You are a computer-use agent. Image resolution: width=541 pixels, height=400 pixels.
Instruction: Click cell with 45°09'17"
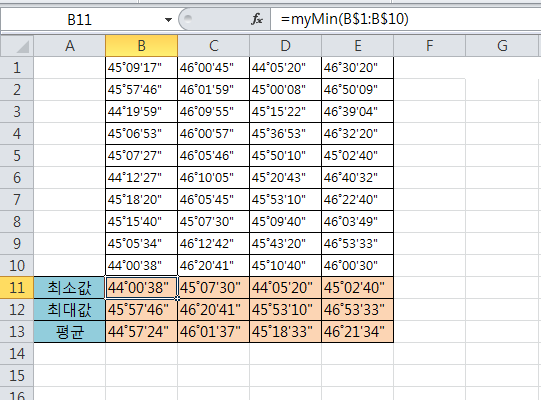(x=141, y=68)
